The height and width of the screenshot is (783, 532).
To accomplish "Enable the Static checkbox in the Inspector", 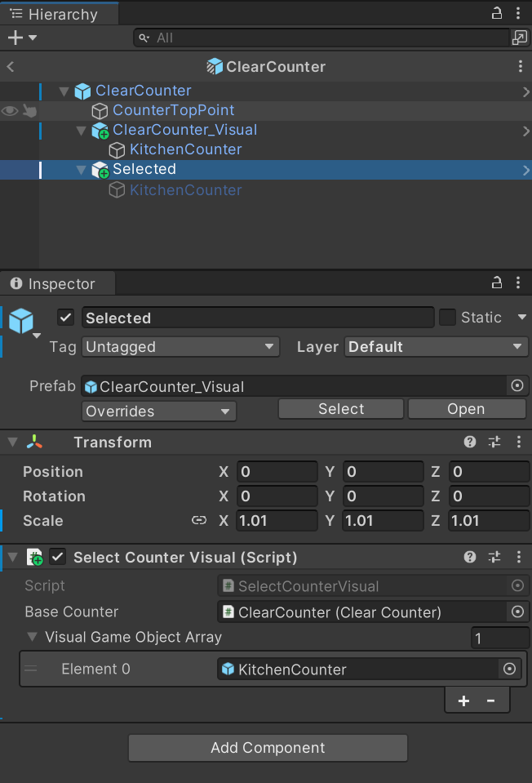I will [447, 317].
